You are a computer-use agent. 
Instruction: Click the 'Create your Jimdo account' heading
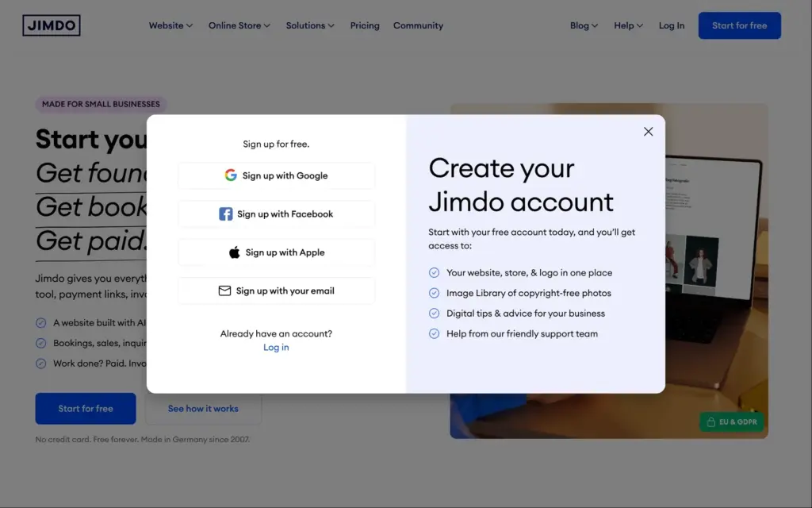[x=521, y=185]
